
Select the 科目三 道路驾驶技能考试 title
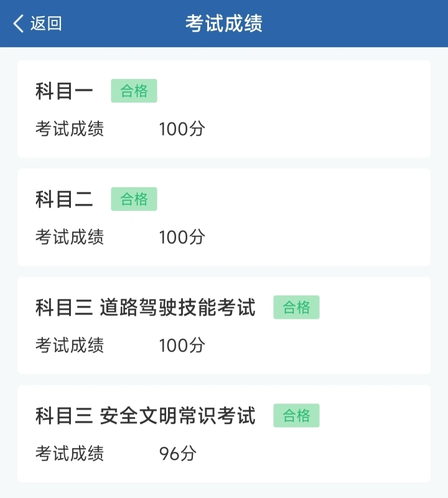click(146, 308)
